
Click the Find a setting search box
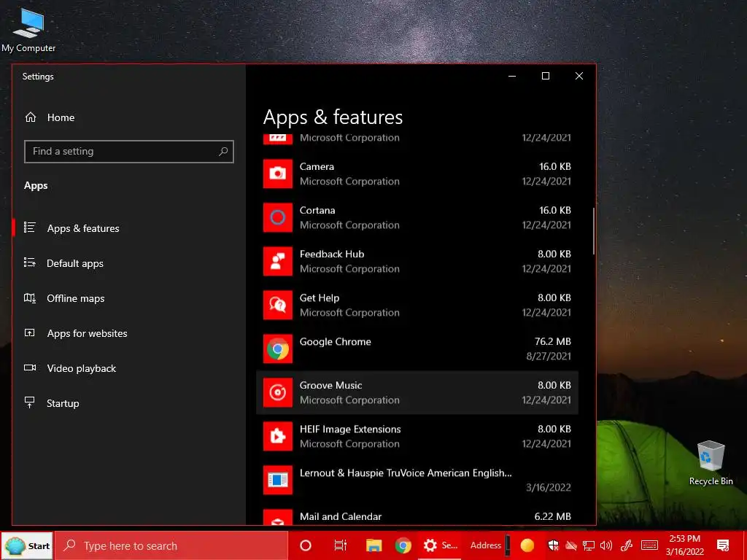coord(128,152)
